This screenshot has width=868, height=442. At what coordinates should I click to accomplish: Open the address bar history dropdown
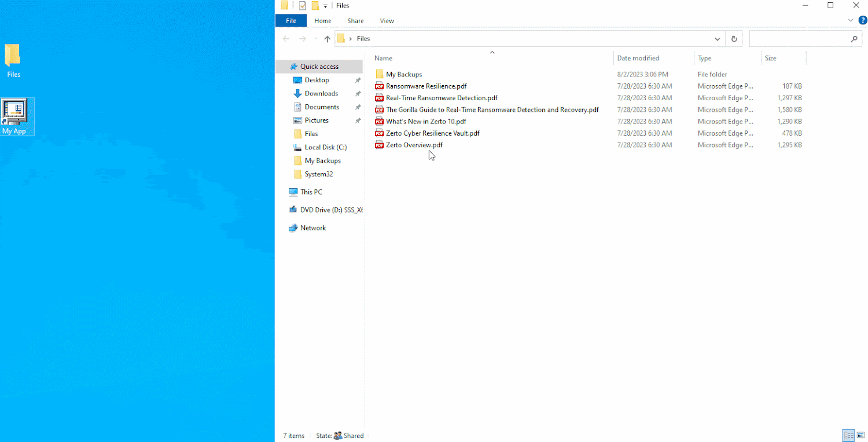click(717, 38)
